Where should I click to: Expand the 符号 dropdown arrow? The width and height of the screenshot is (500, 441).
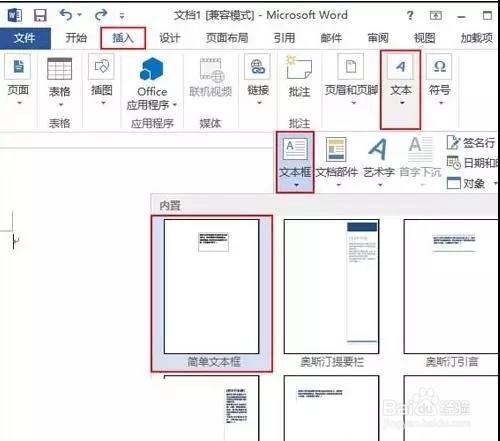441,103
